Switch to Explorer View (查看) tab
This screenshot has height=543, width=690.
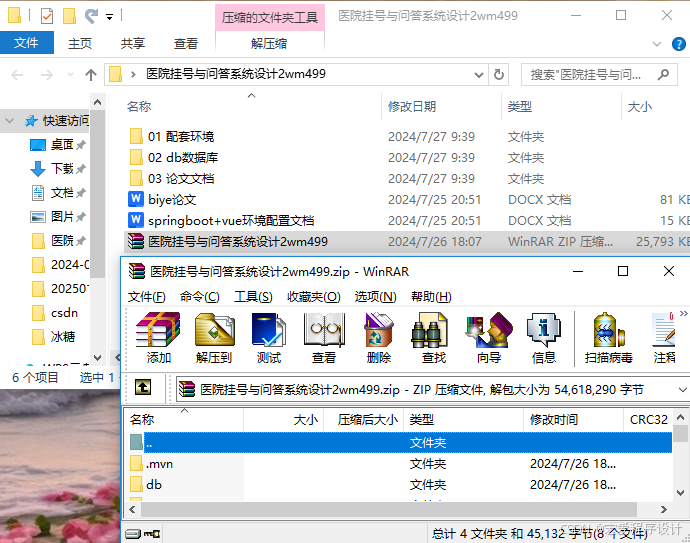(x=185, y=43)
